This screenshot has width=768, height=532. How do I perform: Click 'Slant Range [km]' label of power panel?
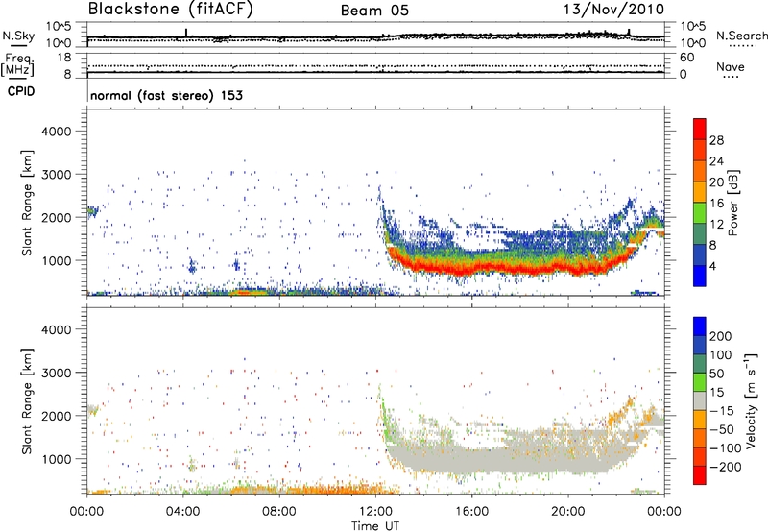pyautogui.click(x=27, y=204)
